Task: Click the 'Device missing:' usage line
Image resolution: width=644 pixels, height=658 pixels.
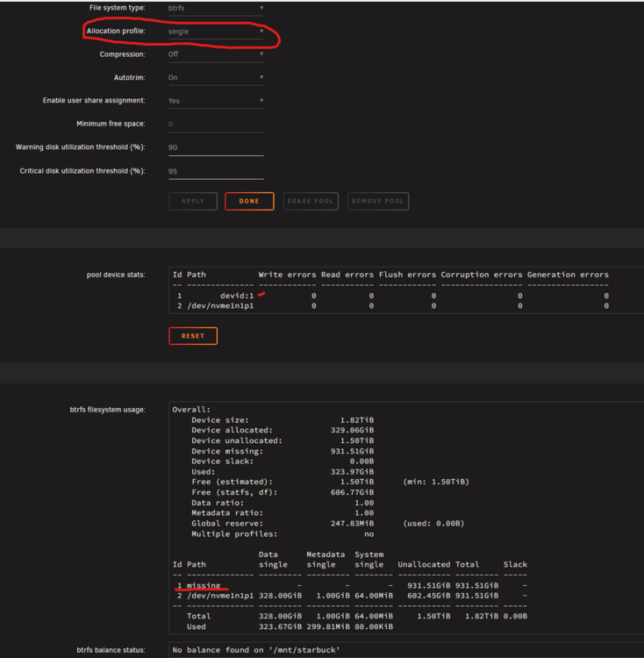Action: point(283,451)
